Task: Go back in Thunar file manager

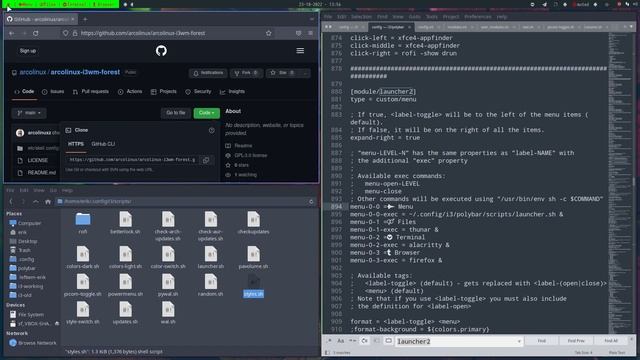Action: [11, 202]
